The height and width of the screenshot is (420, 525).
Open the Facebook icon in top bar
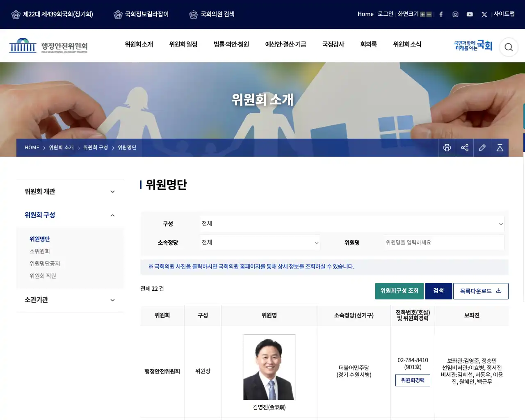[441, 14]
